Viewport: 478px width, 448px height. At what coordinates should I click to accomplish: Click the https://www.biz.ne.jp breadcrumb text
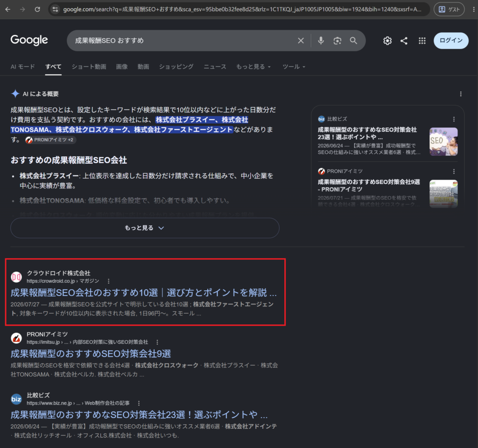(49, 403)
